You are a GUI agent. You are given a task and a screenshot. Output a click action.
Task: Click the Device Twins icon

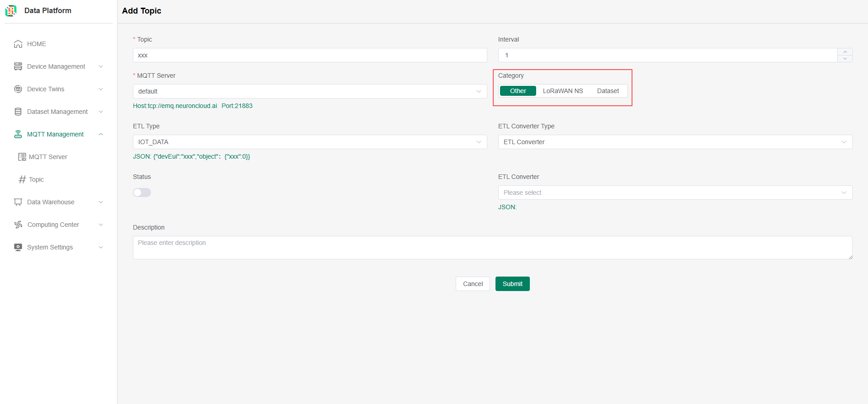point(18,89)
